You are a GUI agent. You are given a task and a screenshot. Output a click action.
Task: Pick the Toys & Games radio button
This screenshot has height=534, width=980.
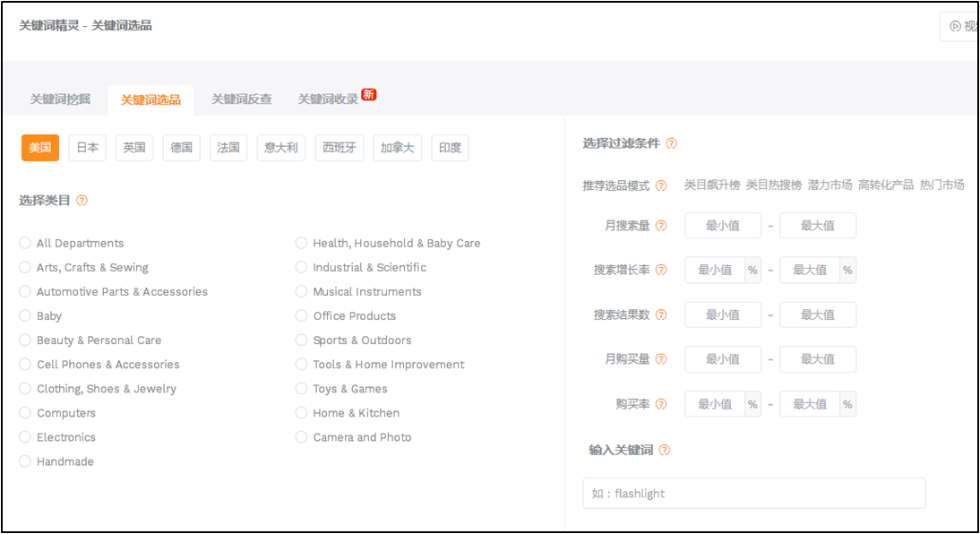(302, 389)
